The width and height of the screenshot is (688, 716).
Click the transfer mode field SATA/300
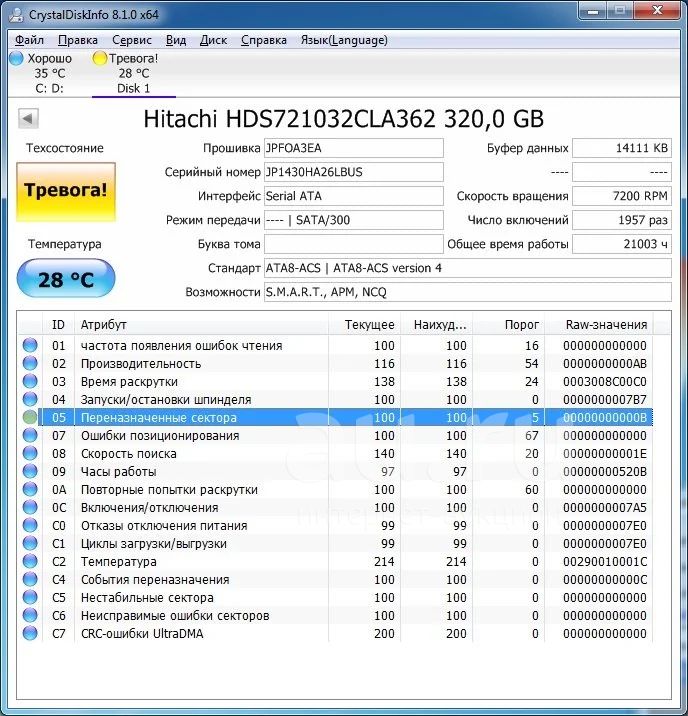pyautogui.click(x=353, y=220)
